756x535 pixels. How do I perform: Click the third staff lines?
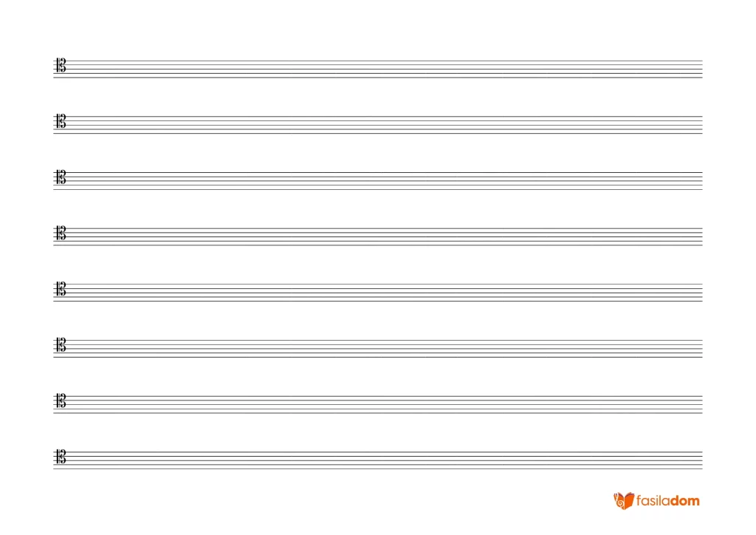378,181
